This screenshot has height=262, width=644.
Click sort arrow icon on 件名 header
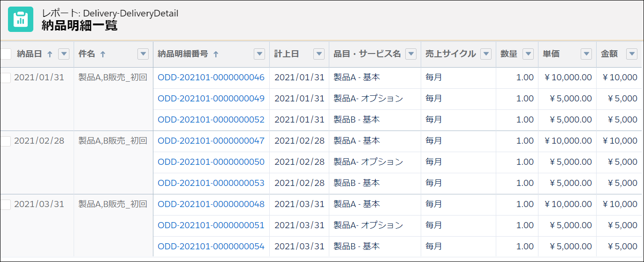point(103,54)
